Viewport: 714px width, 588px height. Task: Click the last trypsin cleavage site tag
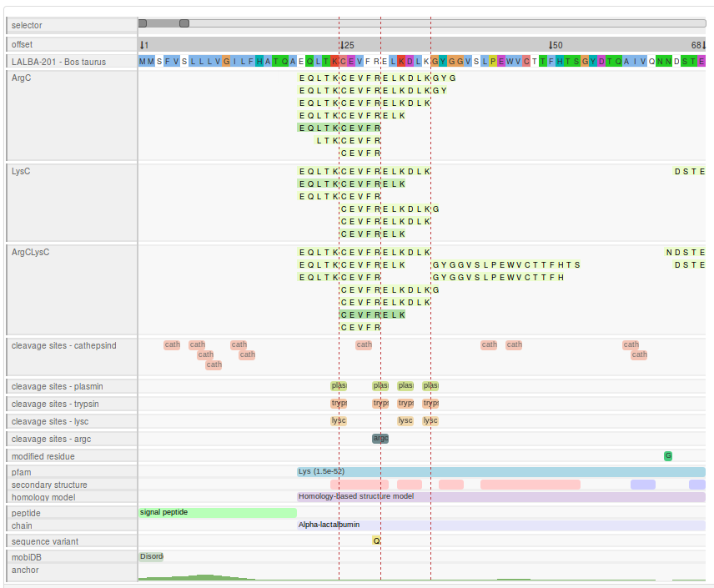click(430, 404)
